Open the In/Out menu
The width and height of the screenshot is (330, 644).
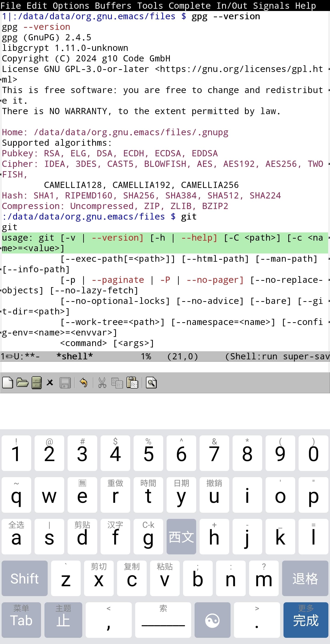pyautogui.click(x=232, y=6)
